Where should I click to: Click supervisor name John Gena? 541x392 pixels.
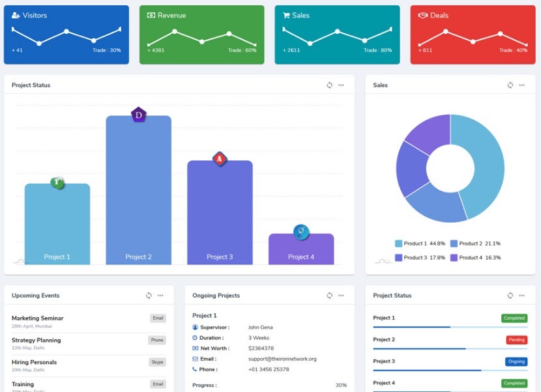pos(261,327)
